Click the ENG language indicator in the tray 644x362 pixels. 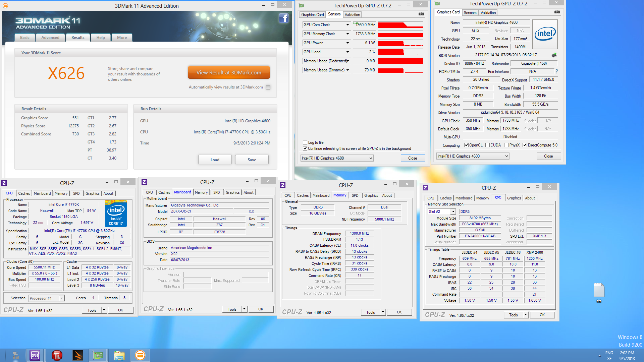(609, 353)
